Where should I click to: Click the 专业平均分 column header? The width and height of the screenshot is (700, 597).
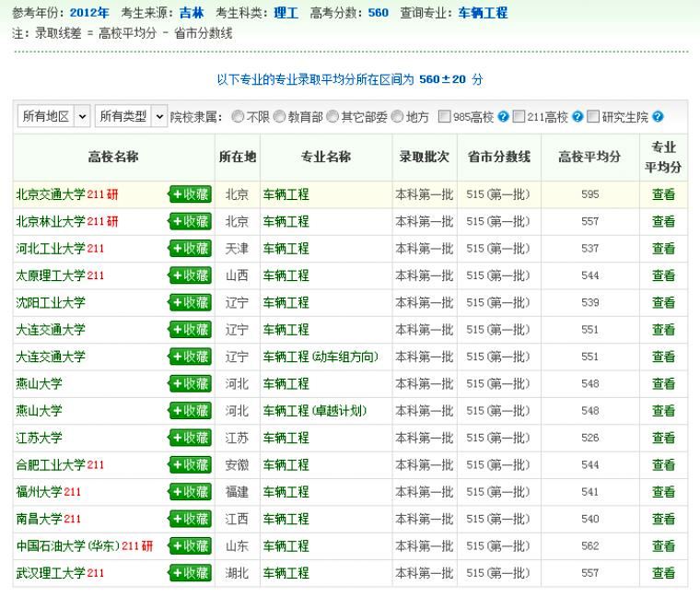coord(663,157)
